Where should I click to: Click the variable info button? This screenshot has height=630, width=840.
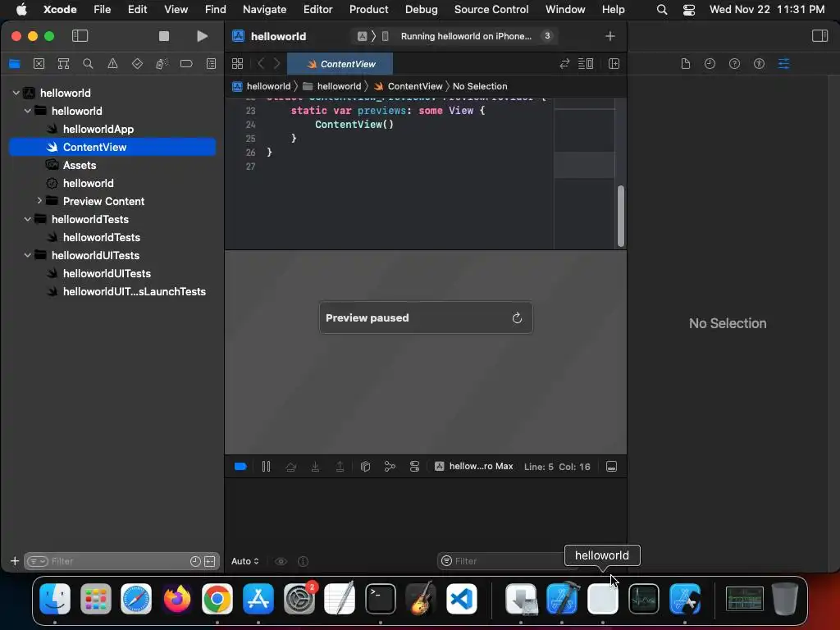click(x=303, y=561)
